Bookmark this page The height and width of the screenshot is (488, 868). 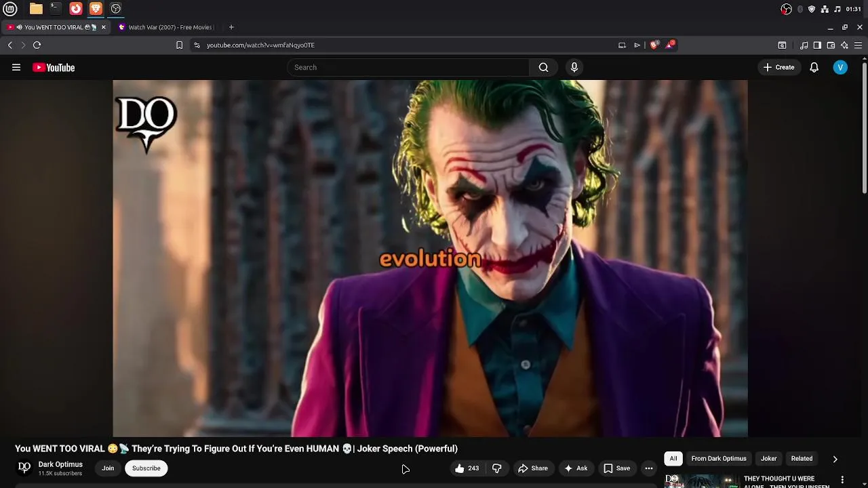point(179,45)
